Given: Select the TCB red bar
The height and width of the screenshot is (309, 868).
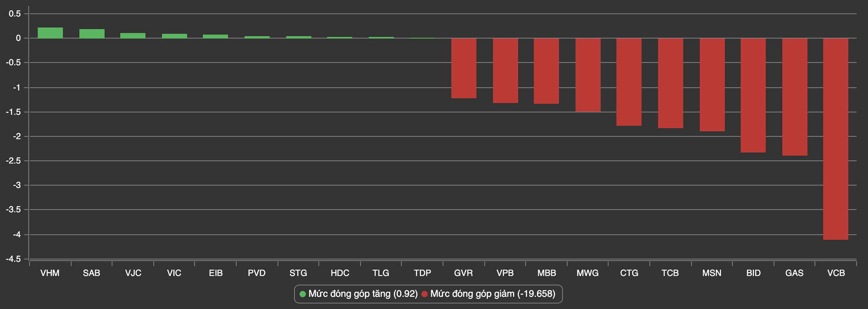Looking at the screenshot, I should 671,83.
